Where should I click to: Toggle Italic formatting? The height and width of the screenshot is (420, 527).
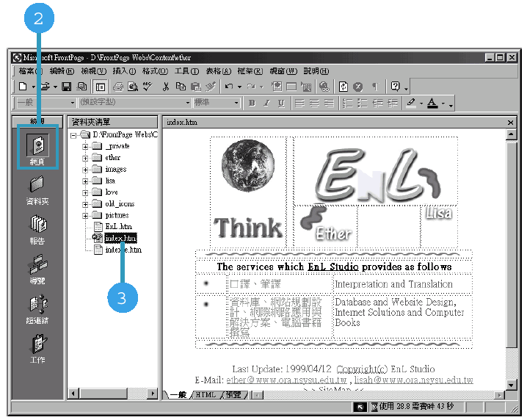[266, 103]
